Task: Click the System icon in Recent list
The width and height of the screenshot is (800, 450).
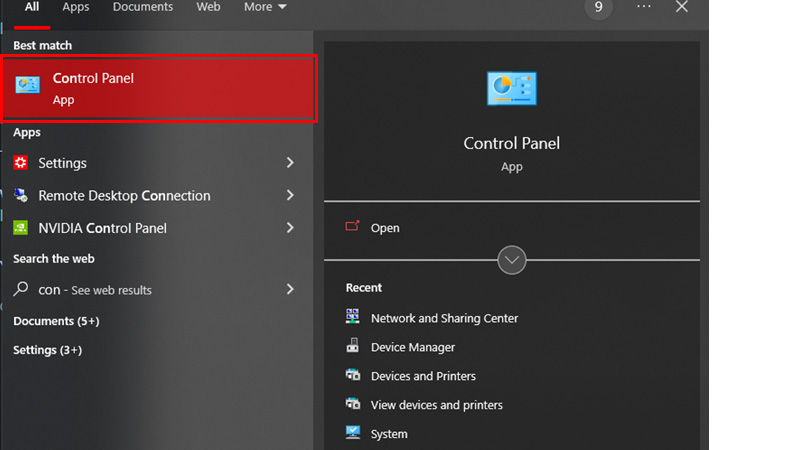Action: coord(353,434)
